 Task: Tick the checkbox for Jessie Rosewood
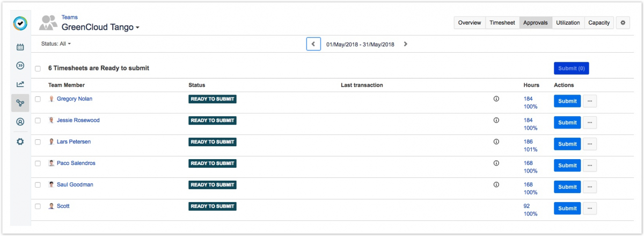point(38,120)
